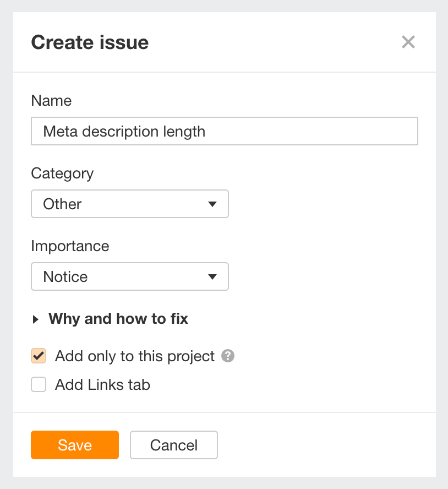
Task: Click the orange Save button
Action: click(x=74, y=445)
